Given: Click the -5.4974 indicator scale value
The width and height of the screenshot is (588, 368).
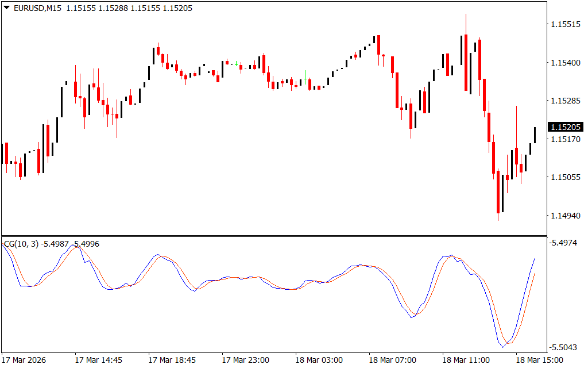Looking at the screenshot, I should (x=566, y=243).
